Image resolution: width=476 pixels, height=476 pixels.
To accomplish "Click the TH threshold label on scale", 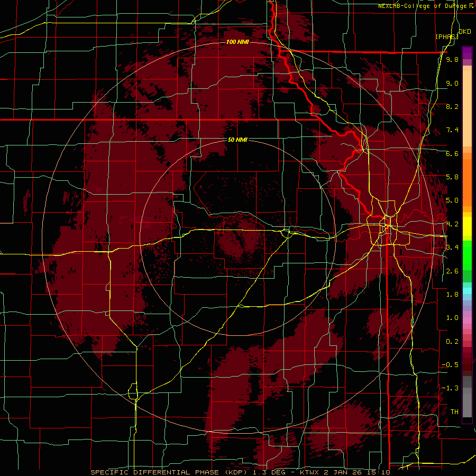I will (x=454, y=411).
